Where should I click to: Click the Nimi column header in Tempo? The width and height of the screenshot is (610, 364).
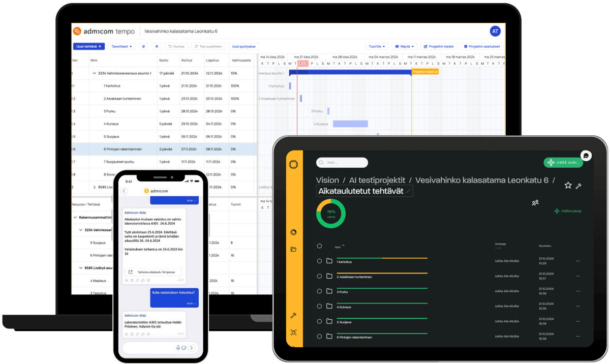94,60
